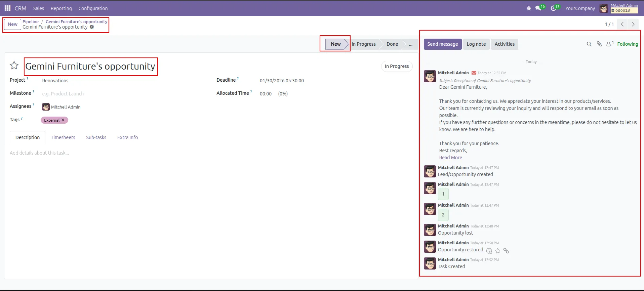The height and width of the screenshot is (291, 644).
Task: Open the apps grid menu icon
Action: (x=7, y=8)
